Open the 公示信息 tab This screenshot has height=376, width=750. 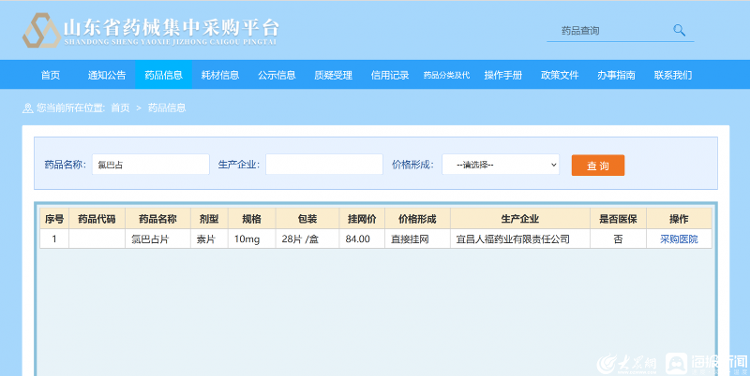tap(276, 75)
